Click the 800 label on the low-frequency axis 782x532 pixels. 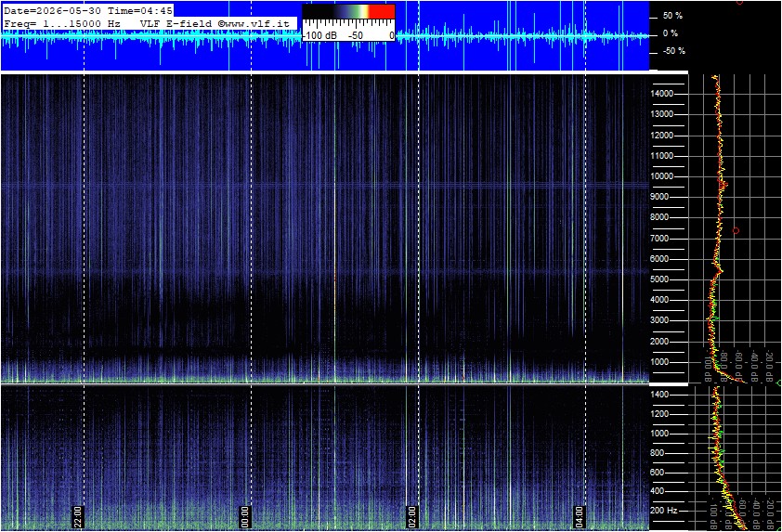point(658,453)
